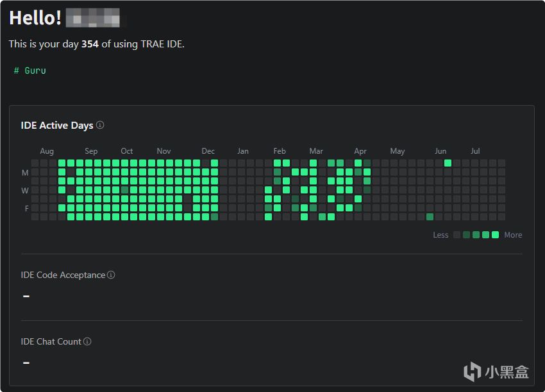Select the brightest green legend swatch next to More
The width and height of the screenshot is (545, 392).
pos(495,234)
